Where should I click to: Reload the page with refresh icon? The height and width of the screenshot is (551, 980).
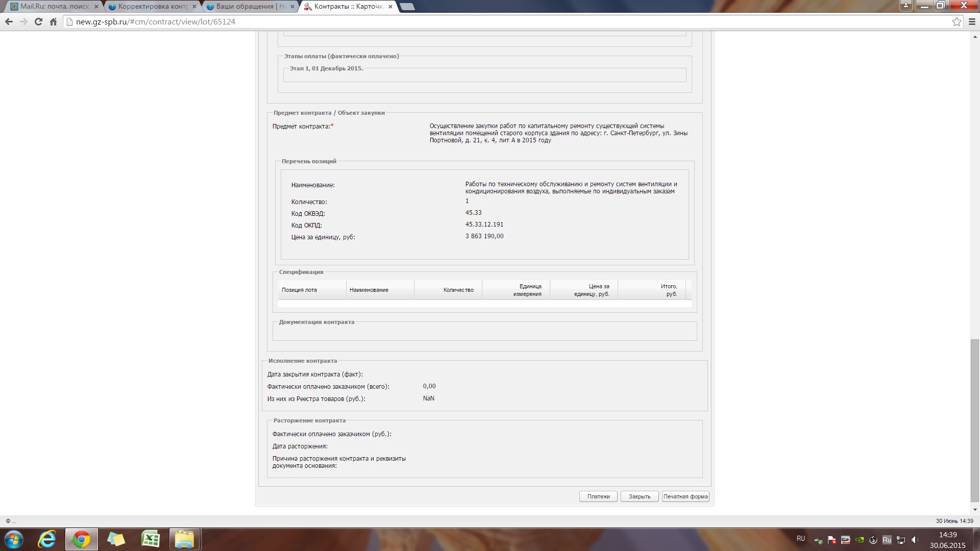[38, 22]
